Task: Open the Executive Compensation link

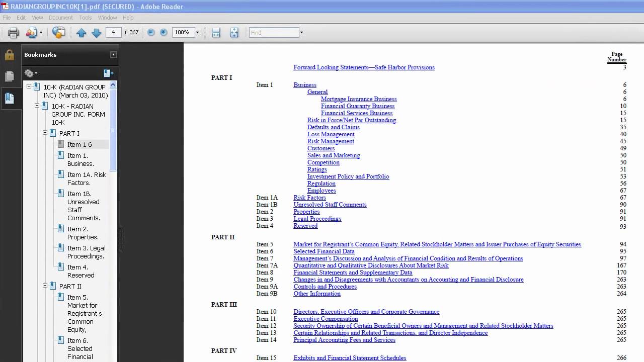Action: [x=326, y=319]
